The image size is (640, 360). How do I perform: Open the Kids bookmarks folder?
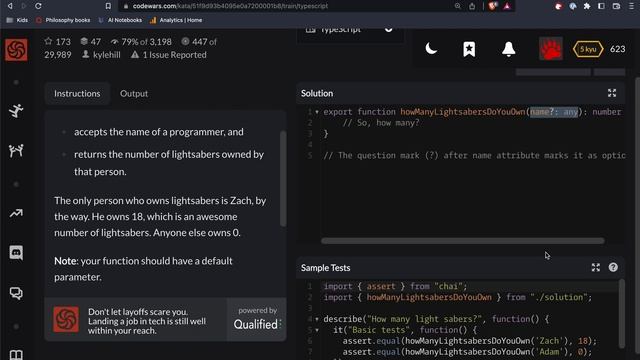pos(17,20)
